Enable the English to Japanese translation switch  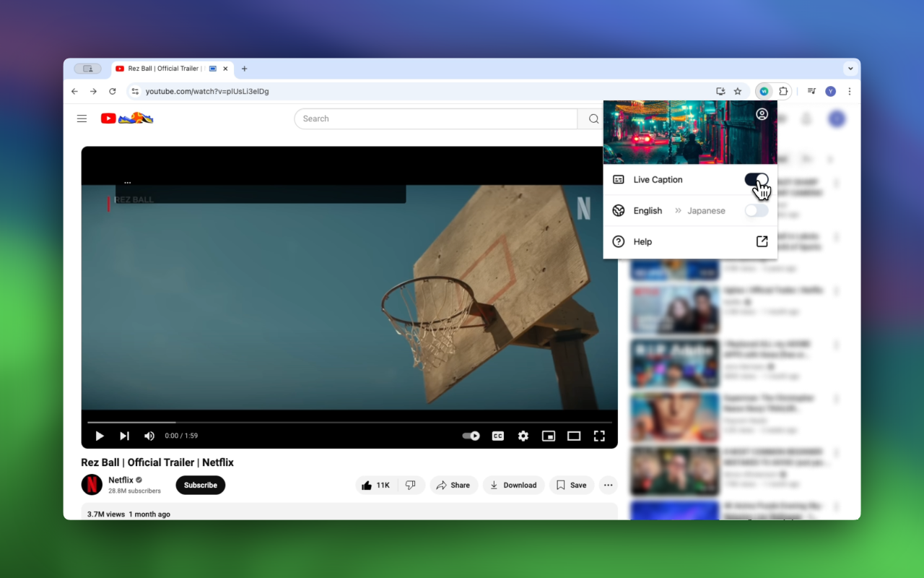(757, 211)
